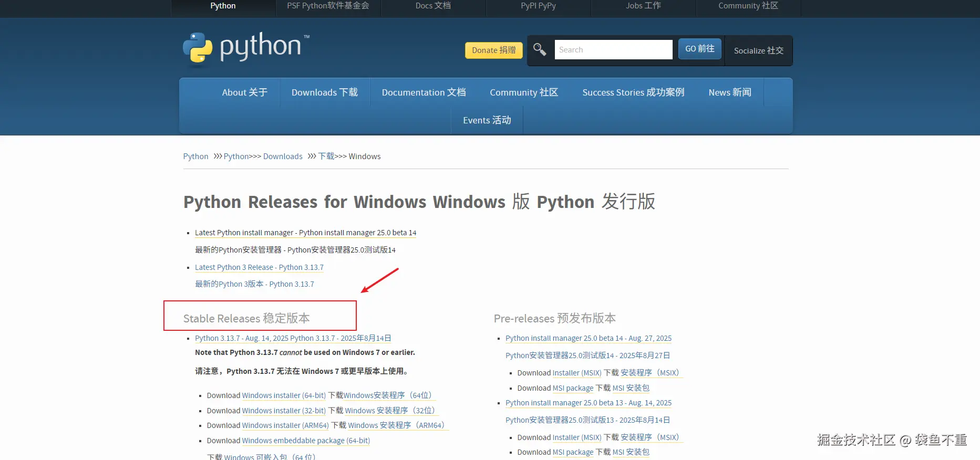Viewport: 980px width, 460px height.
Task: Download MSI package under beta 14
Action: click(573, 388)
